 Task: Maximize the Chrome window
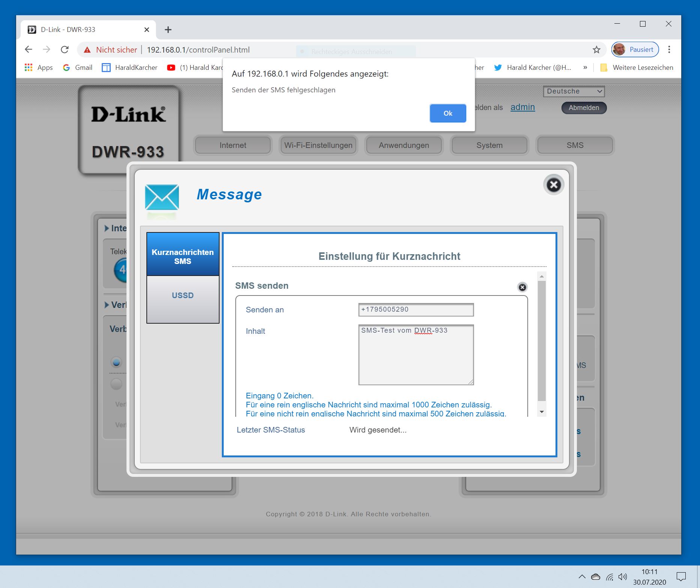click(x=643, y=24)
